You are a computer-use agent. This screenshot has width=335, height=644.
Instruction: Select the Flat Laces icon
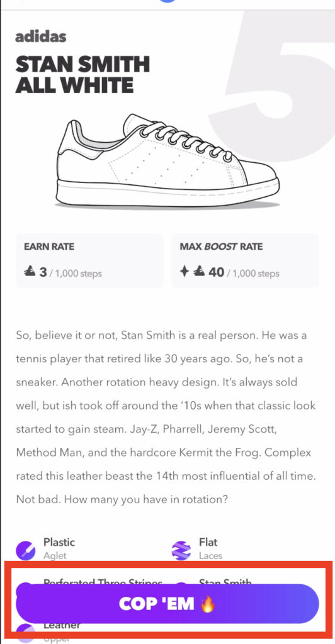click(x=181, y=548)
